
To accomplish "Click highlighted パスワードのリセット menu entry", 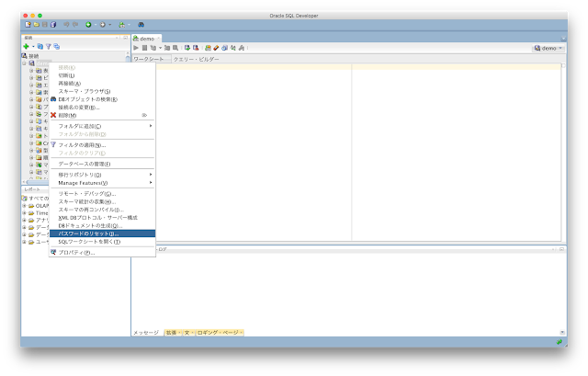I will (x=102, y=234).
